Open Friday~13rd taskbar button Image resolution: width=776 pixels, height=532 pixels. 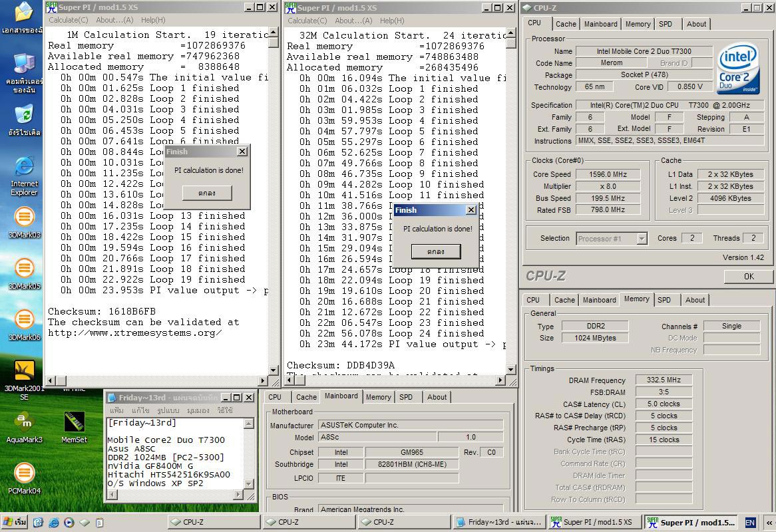[x=499, y=522]
